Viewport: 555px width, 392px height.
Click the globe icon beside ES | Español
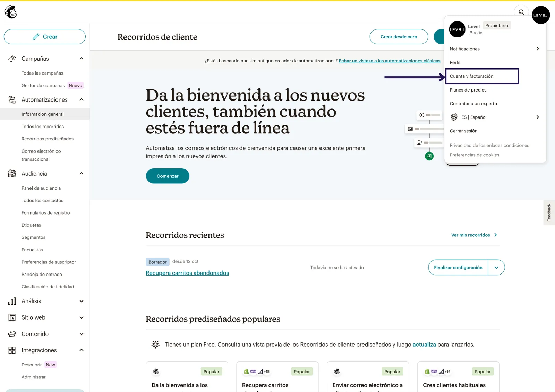point(454,117)
